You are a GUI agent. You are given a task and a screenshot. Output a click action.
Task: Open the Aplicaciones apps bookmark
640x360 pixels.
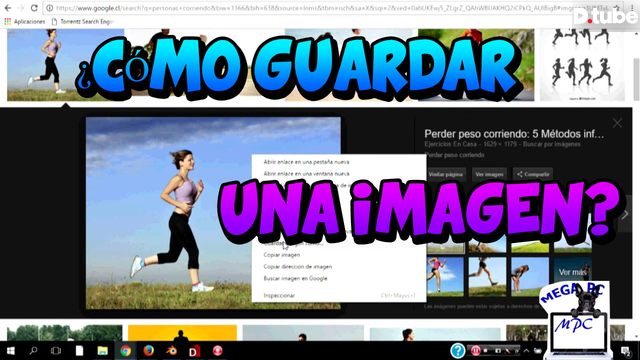(24, 21)
